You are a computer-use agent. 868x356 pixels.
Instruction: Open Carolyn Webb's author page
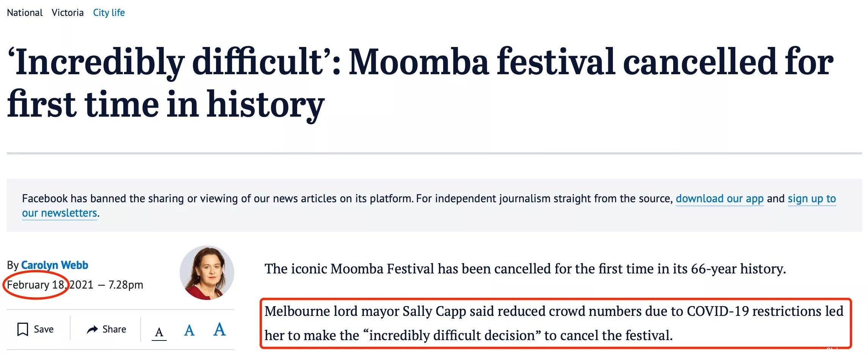pos(55,265)
